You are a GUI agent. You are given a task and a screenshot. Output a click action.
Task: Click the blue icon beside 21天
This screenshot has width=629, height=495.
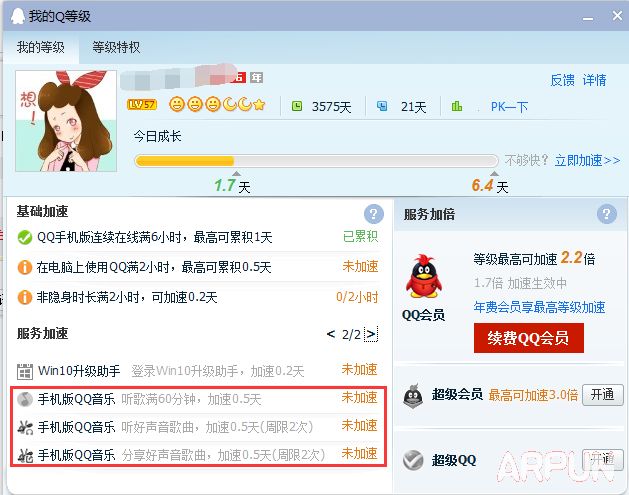[382, 106]
